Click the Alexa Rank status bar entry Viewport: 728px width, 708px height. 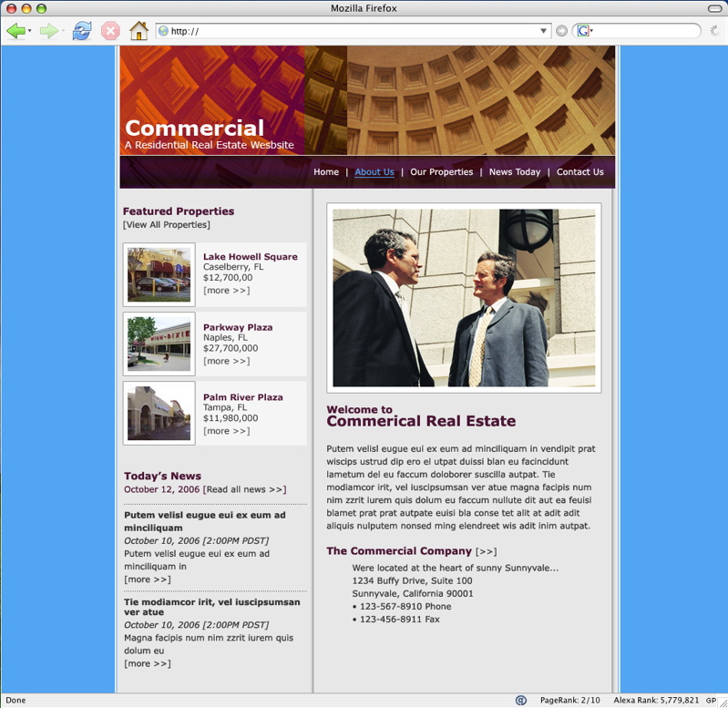[x=656, y=700]
